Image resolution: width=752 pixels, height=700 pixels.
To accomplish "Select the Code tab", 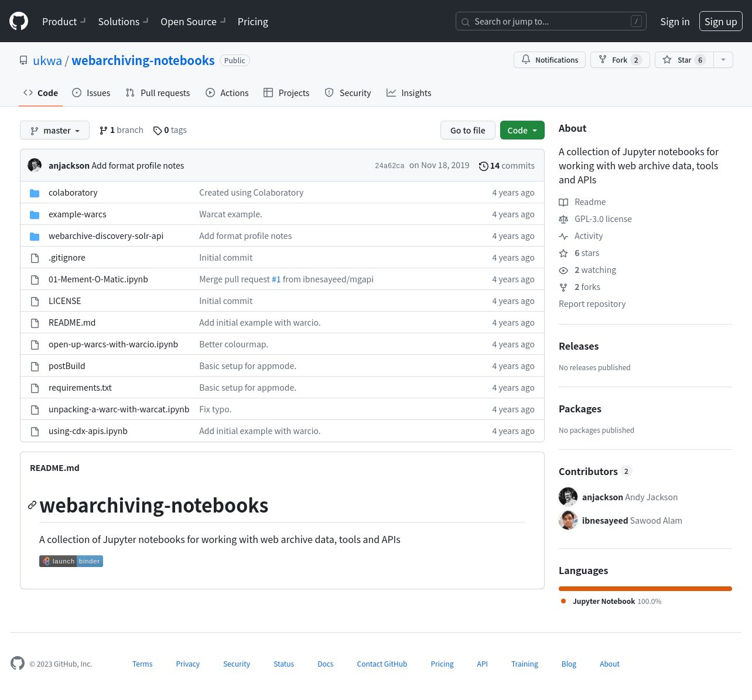I will (x=40, y=93).
